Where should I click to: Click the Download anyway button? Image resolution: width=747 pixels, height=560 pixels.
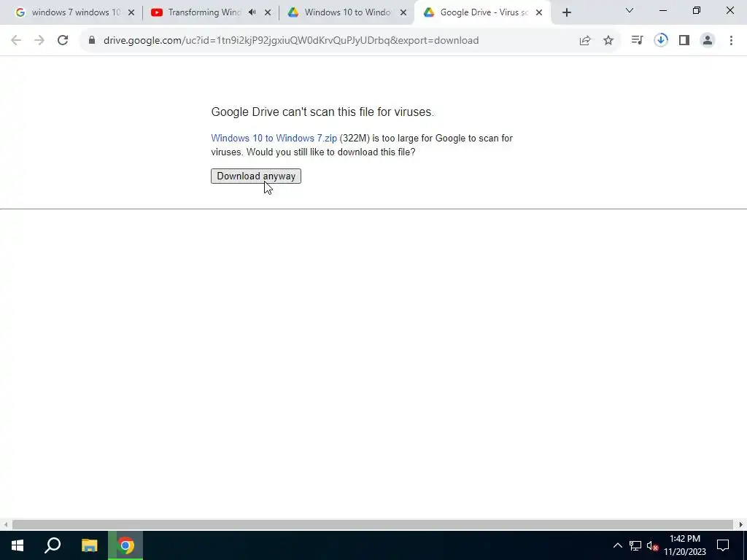coord(256,176)
